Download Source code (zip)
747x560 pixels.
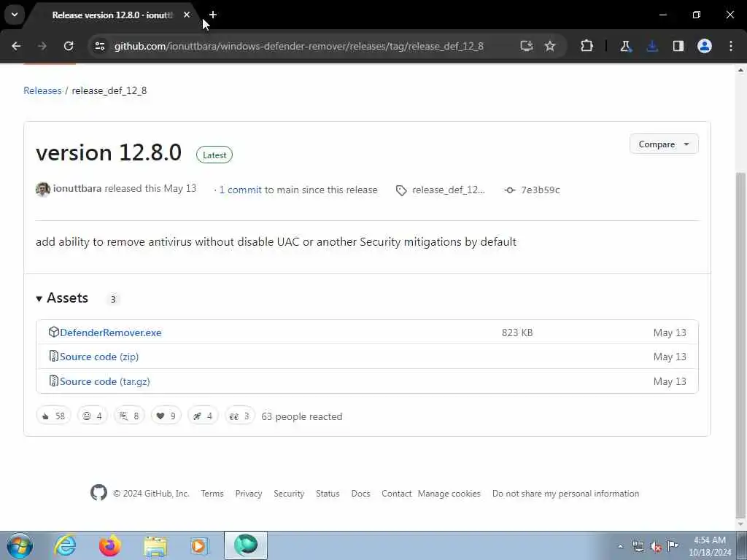(99, 357)
